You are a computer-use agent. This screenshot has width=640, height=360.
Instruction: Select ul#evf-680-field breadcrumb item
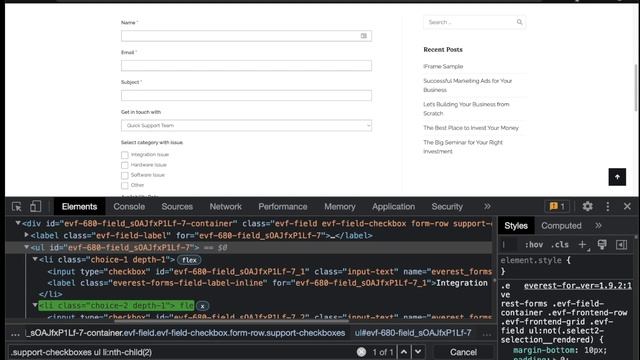(413, 333)
